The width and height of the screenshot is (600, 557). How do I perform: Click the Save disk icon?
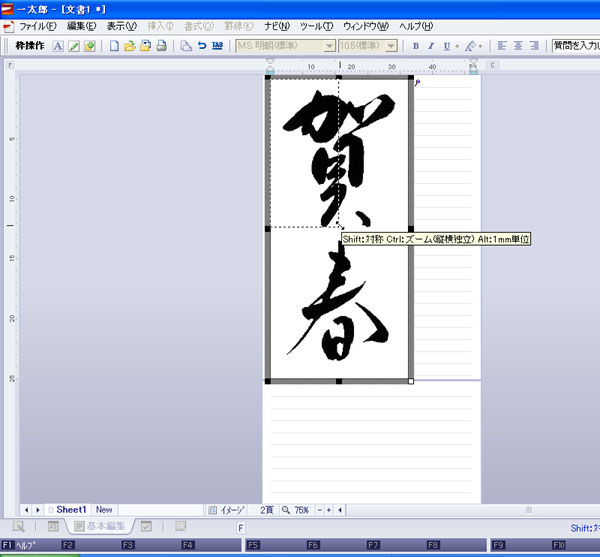coord(146,46)
